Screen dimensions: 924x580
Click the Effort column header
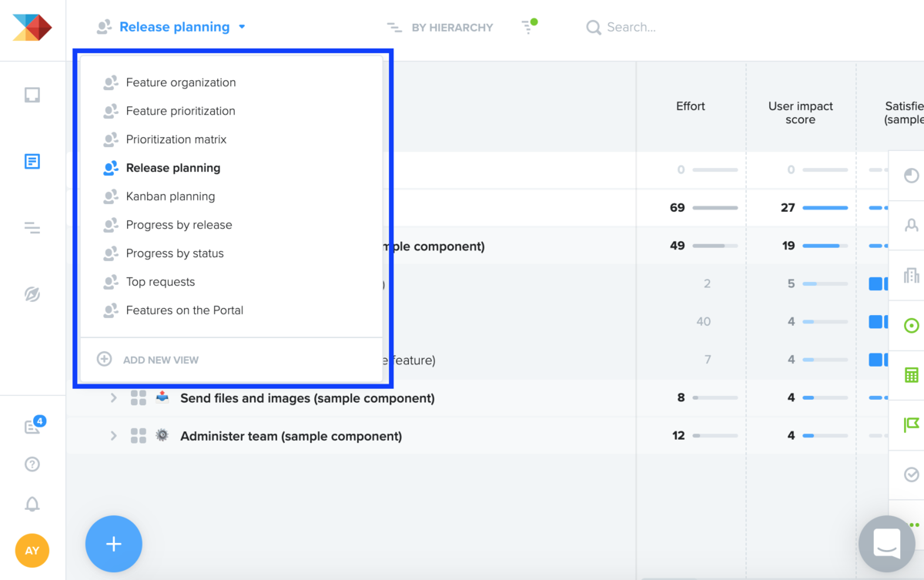691,106
